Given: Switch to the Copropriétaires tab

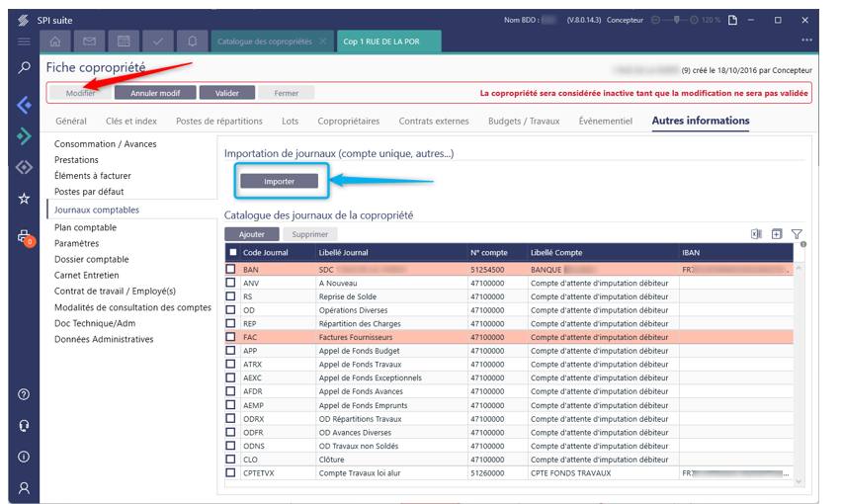Looking at the screenshot, I should (x=348, y=122).
